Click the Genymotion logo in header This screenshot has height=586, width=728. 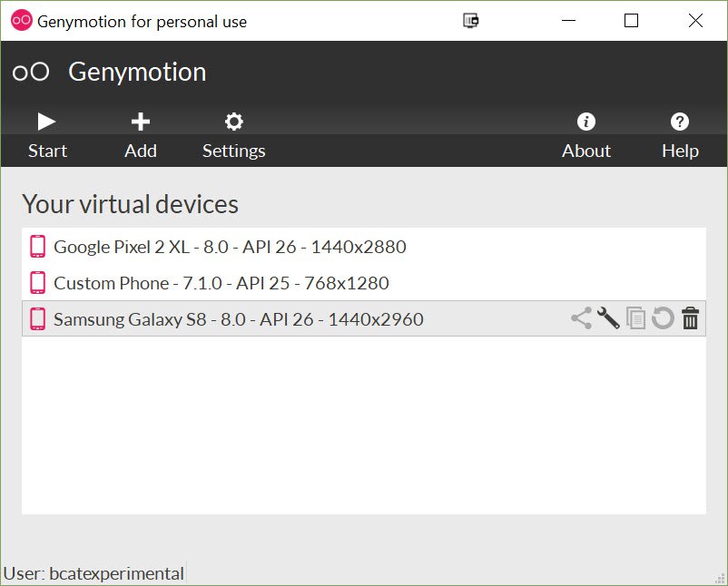click(31, 72)
